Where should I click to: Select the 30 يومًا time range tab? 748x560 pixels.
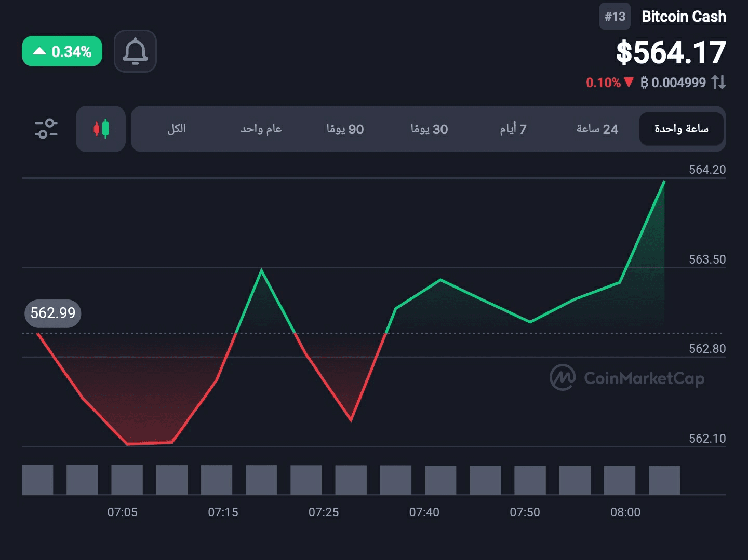coord(429,129)
